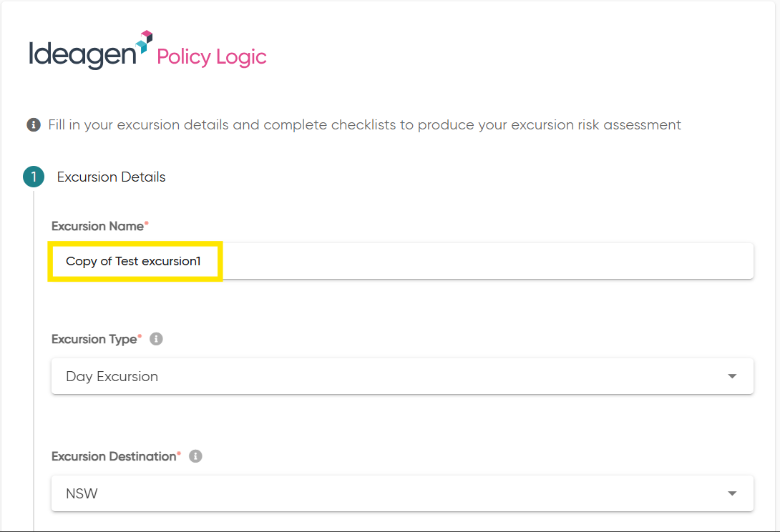This screenshot has width=780, height=532.
Task: Expand the Excursion Destination dropdown arrow
Action: click(732, 493)
